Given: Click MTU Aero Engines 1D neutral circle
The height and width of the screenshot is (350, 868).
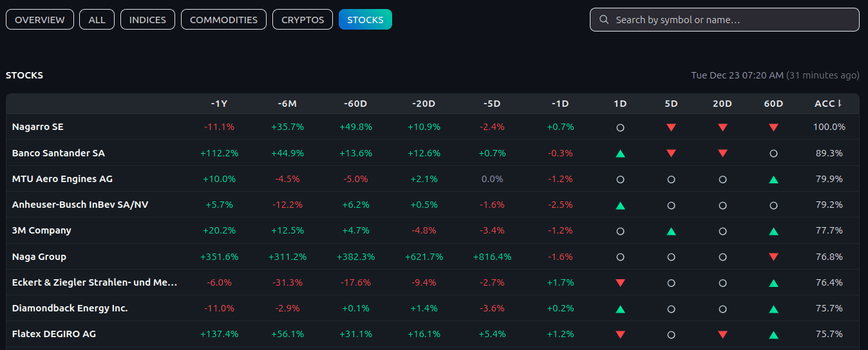Looking at the screenshot, I should [x=620, y=180].
